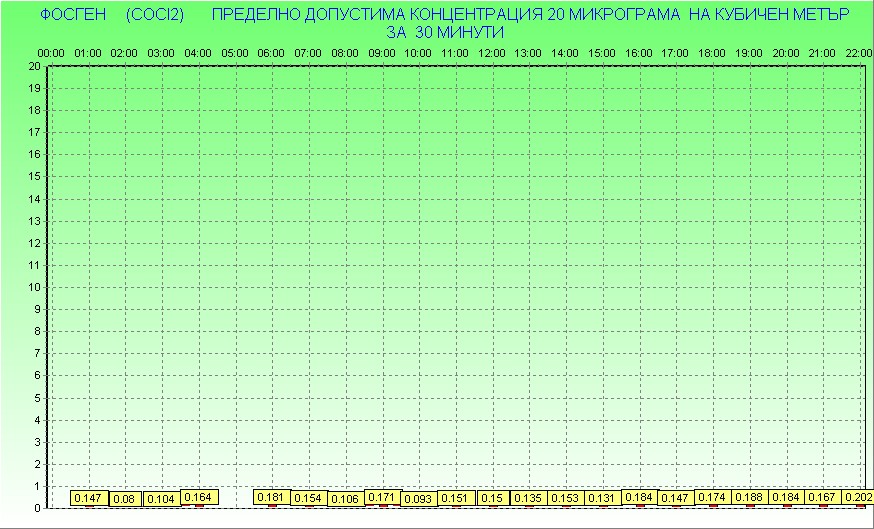874x529 pixels.
Task: Click the value 7 on the vertical axis
Action: (38, 353)
